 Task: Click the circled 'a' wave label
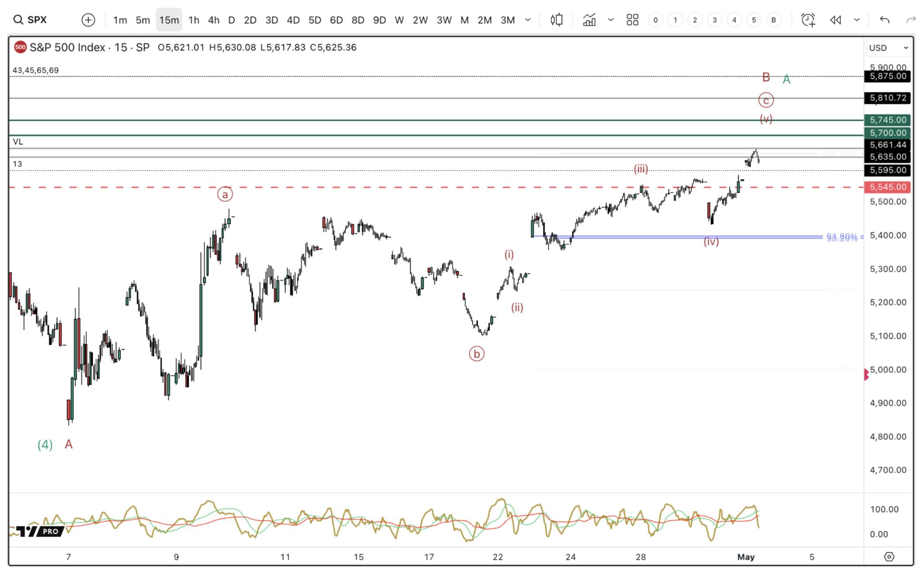(225, 194)
